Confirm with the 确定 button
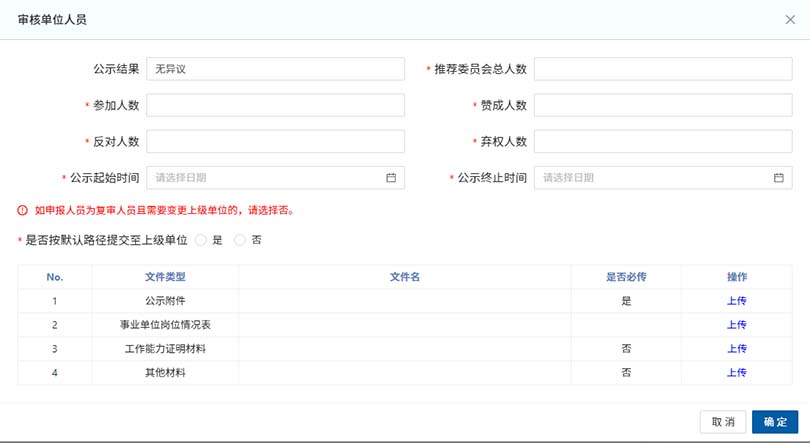Viewport: 810px width, 443px height. 775,422
